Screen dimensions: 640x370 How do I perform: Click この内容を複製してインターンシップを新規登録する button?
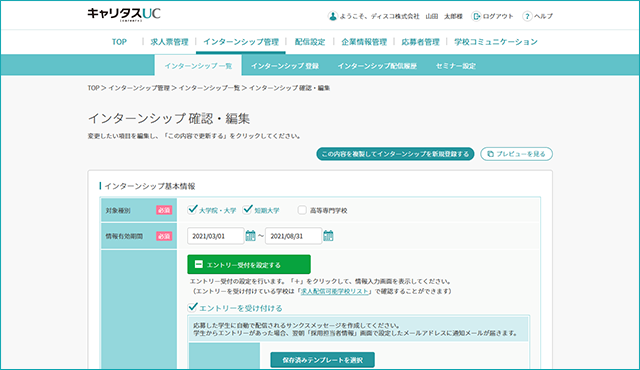point(395,154)
